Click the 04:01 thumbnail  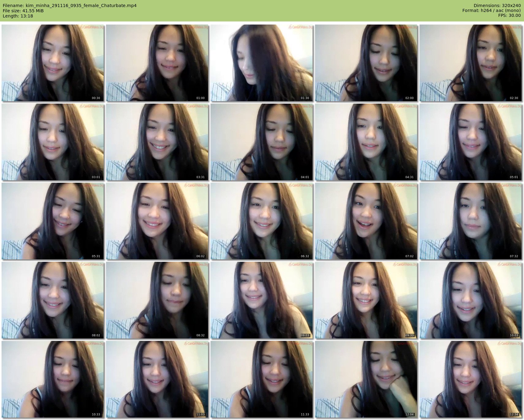[x=262, y=142]
